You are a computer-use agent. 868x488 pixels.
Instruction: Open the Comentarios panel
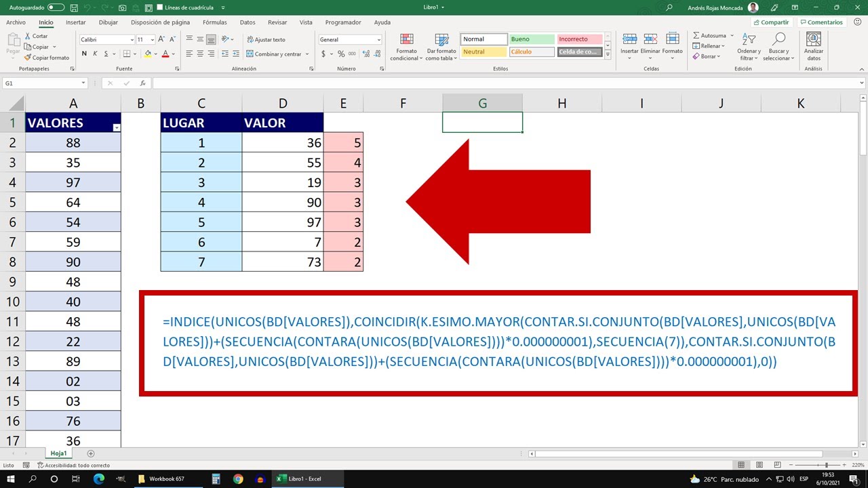click(x=821, y=22)
